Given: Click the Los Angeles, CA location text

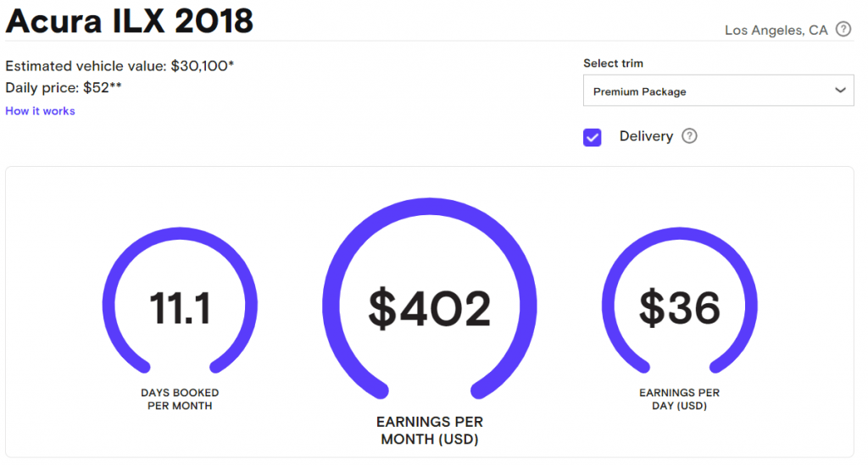Looking at the screenshot, I should pos(776,30).
